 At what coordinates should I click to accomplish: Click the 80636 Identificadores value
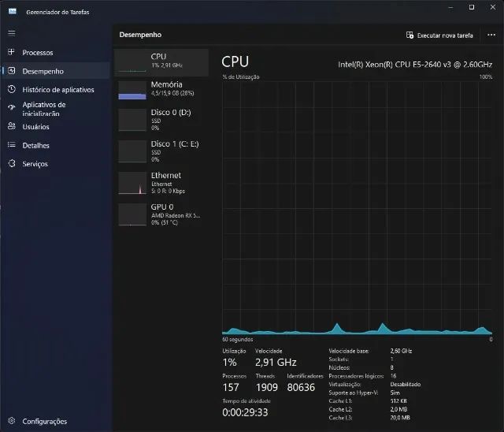(x=301, y=387)
